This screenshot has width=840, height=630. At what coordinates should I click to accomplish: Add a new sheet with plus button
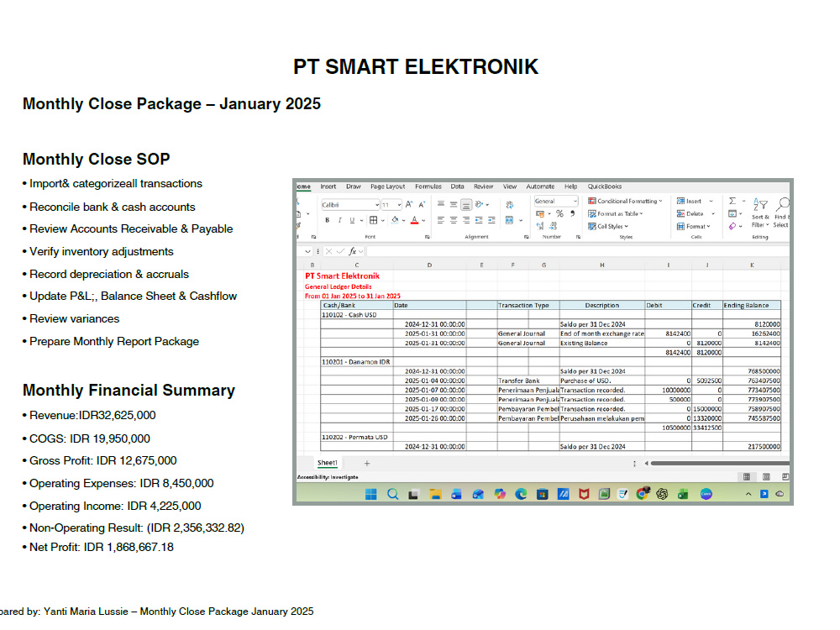tap(367, 464)
